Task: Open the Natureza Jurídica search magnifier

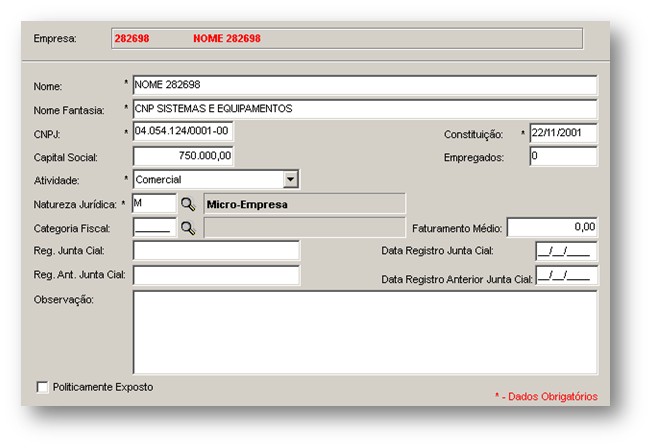Action: click(x=188, y=204)
